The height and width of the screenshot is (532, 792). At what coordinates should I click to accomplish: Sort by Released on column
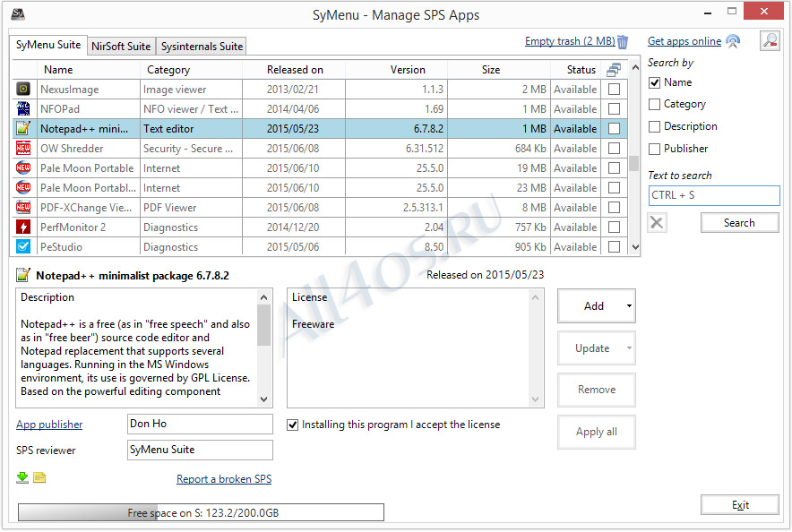(295, 70)
